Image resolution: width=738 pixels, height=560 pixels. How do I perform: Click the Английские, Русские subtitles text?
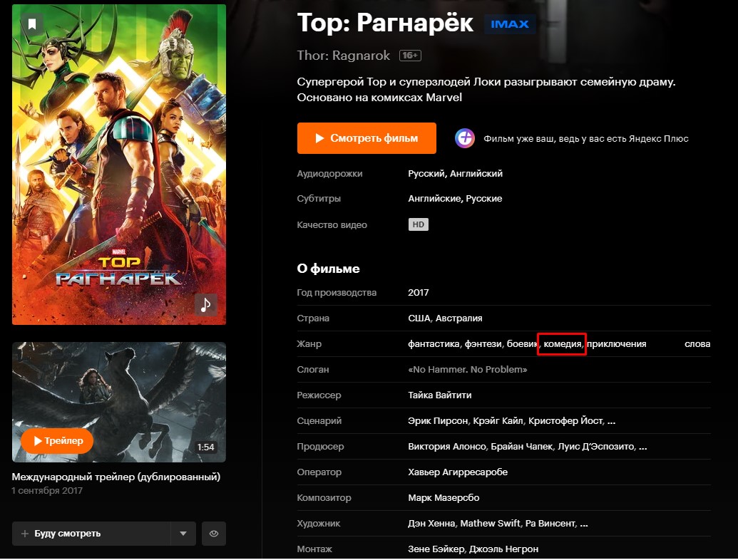click(455, 198)
